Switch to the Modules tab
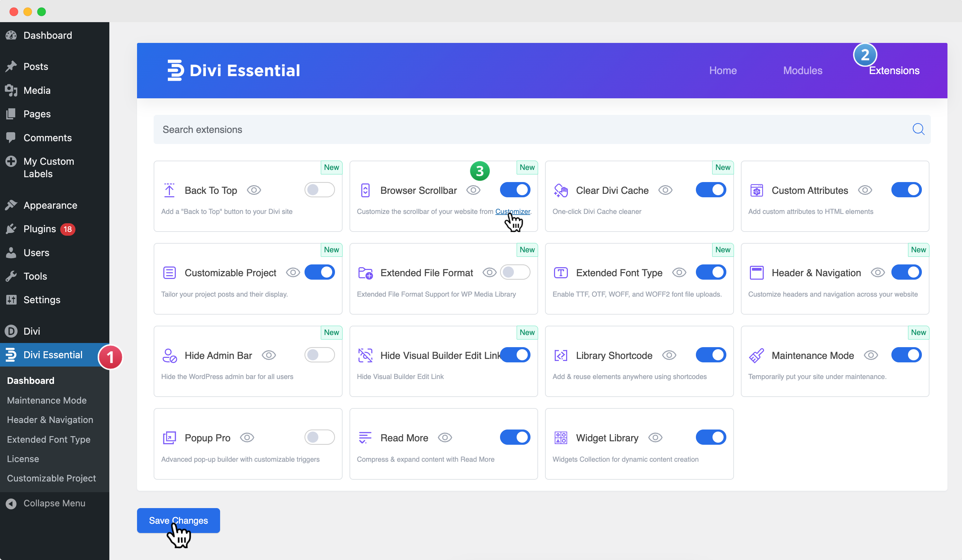Image resolution: width=962 pixels, height=560 pixels. coord(802,70)
